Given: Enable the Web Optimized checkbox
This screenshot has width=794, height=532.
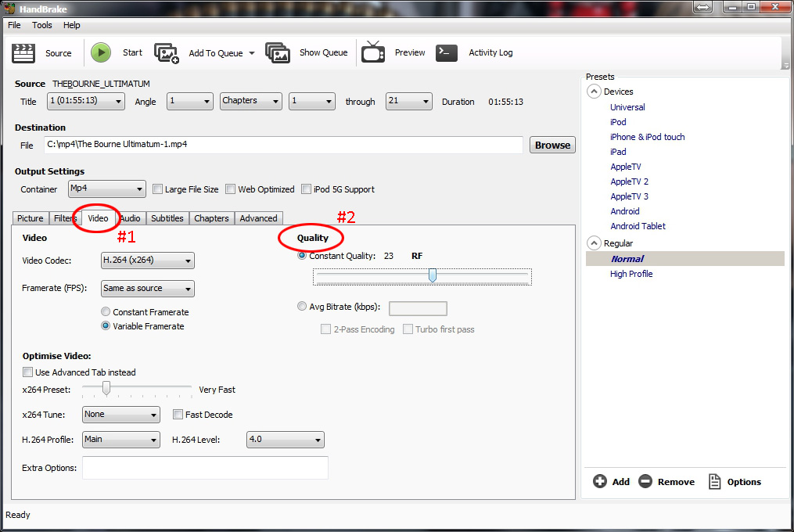Looking at the screenshot, I should (x=231, y=189).
